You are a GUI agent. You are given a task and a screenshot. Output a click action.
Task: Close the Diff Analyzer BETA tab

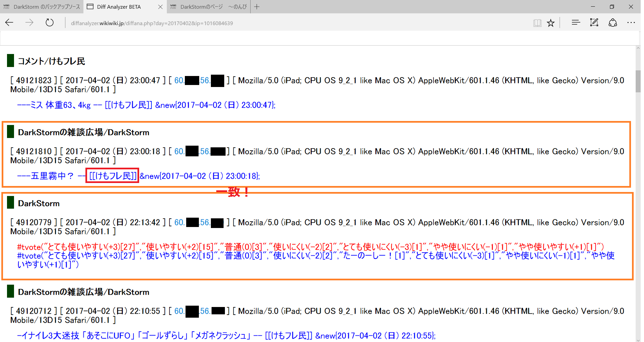coord(160,7)
